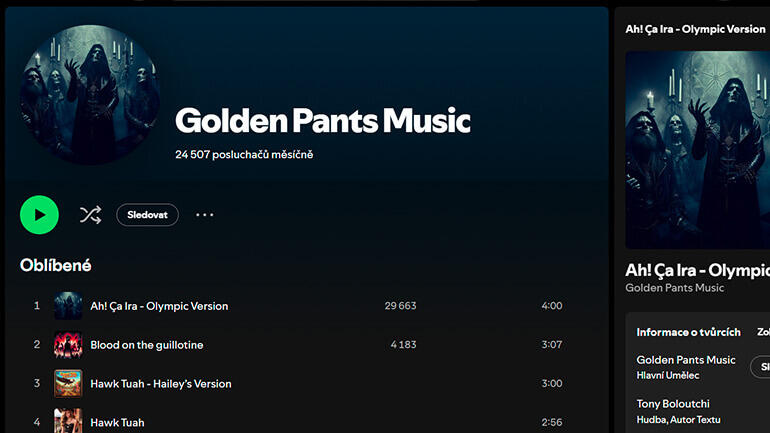This screenshot has height=433, width=770.
Task: Click Hawk Tuah Hailey's Version cover art
Action: tap(68, 383)
